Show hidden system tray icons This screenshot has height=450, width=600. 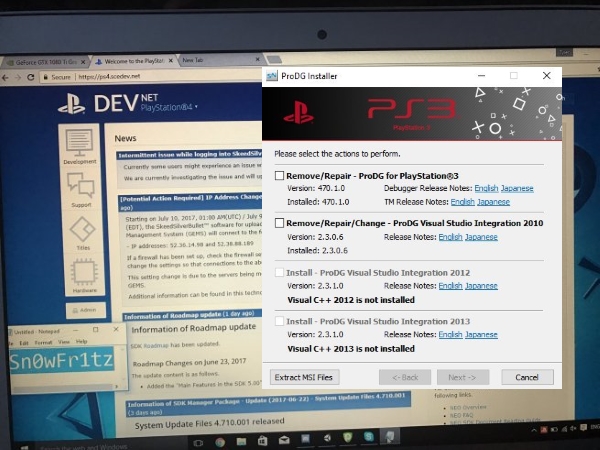tap(534, 430)
